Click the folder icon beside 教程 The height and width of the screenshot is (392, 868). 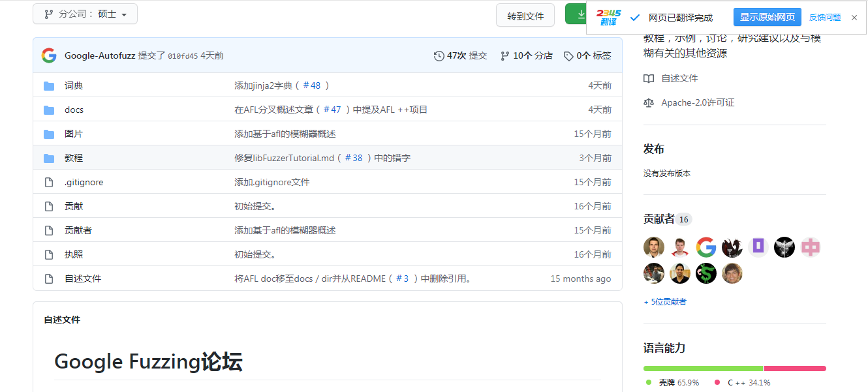[49, 158]
